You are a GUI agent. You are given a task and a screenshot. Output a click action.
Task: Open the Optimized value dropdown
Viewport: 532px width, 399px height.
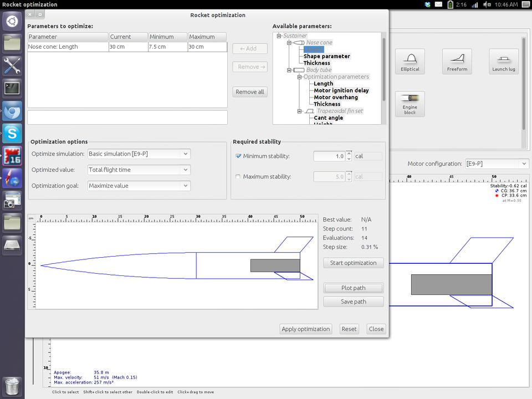click(139, 170)
